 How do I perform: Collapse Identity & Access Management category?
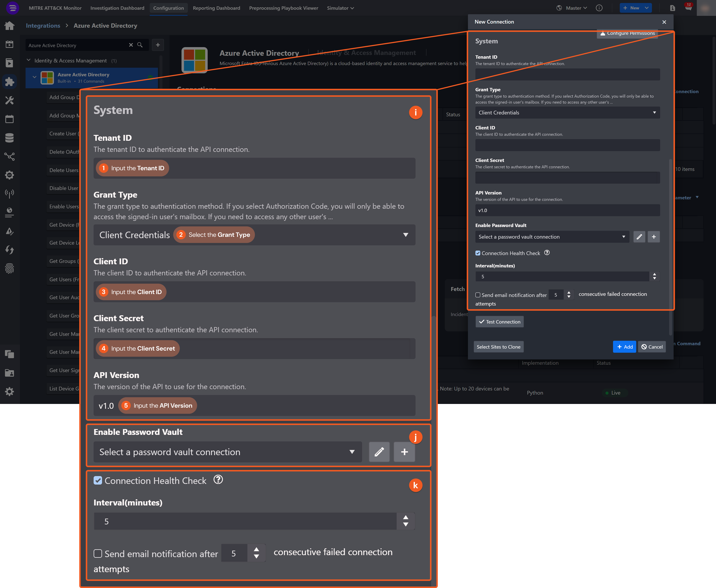[29, 60]
